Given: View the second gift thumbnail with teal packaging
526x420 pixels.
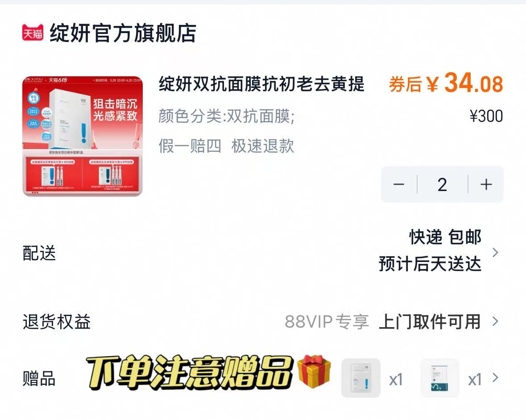Looking at the screenshot, I should (x=440, y=378).
